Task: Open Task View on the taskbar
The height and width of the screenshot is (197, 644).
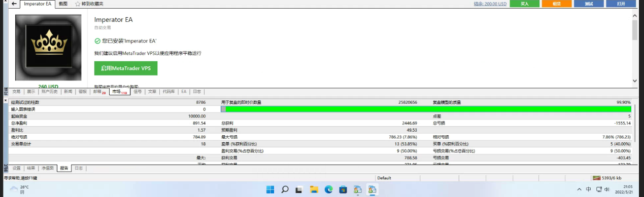Action: (x=299, y=189)
